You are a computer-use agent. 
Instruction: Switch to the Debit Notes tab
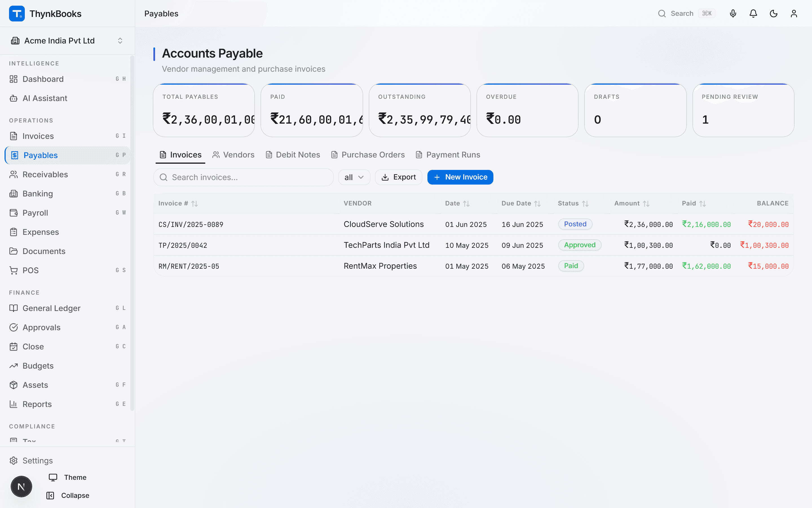coord(293,155)
